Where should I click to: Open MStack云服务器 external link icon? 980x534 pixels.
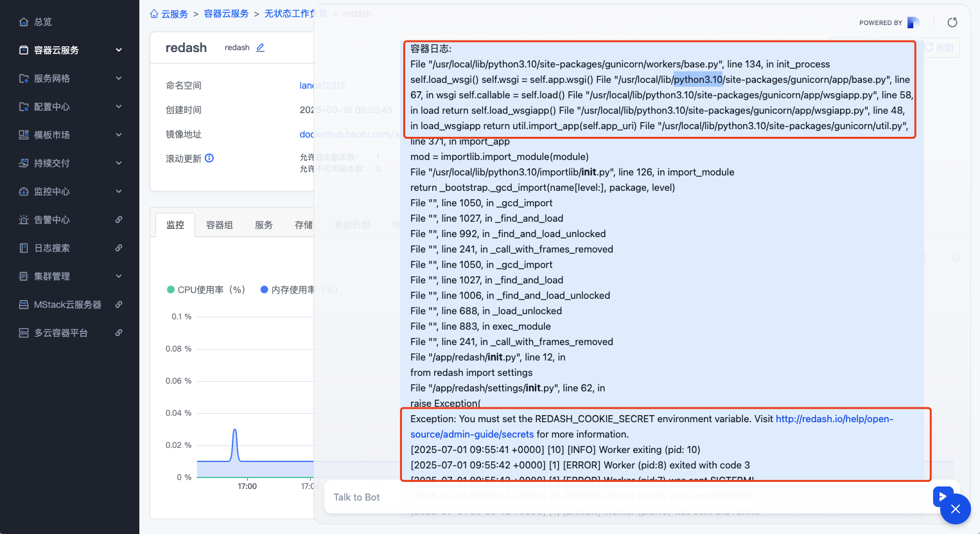[x=119, y=305]
